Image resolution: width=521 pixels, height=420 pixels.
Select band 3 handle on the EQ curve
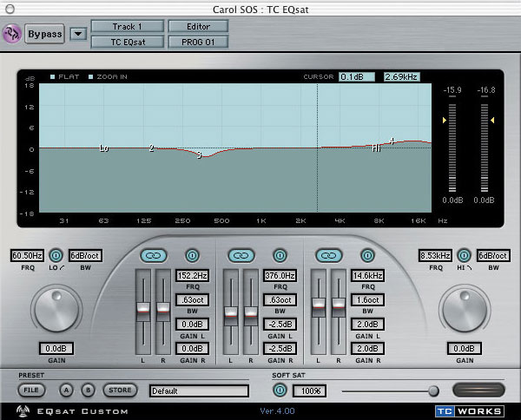point(199,154)
